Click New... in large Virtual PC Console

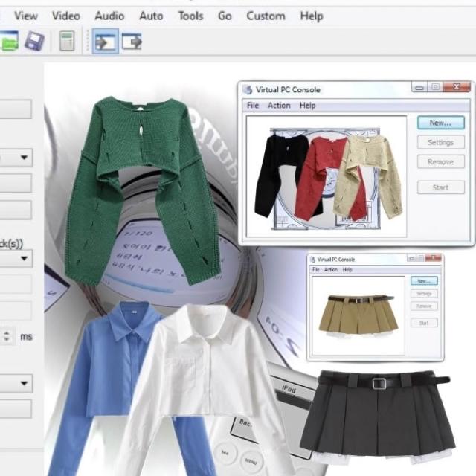pos(441,123)
